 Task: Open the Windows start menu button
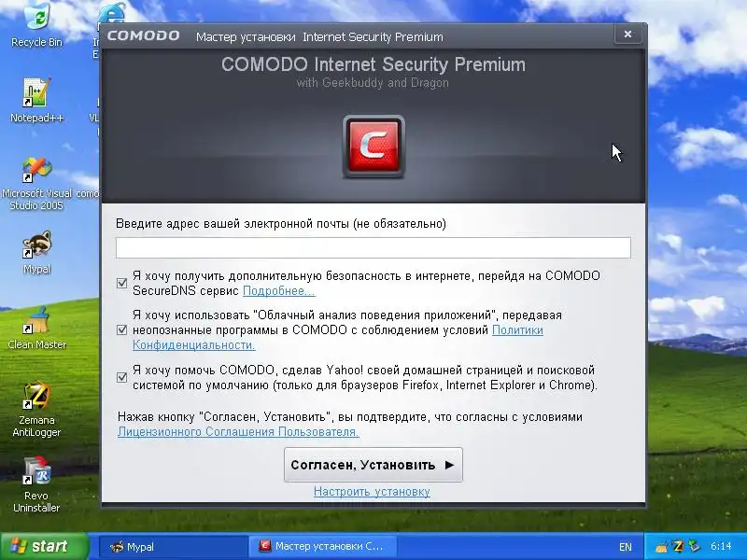pyautogui.click(x=44, y=546)
